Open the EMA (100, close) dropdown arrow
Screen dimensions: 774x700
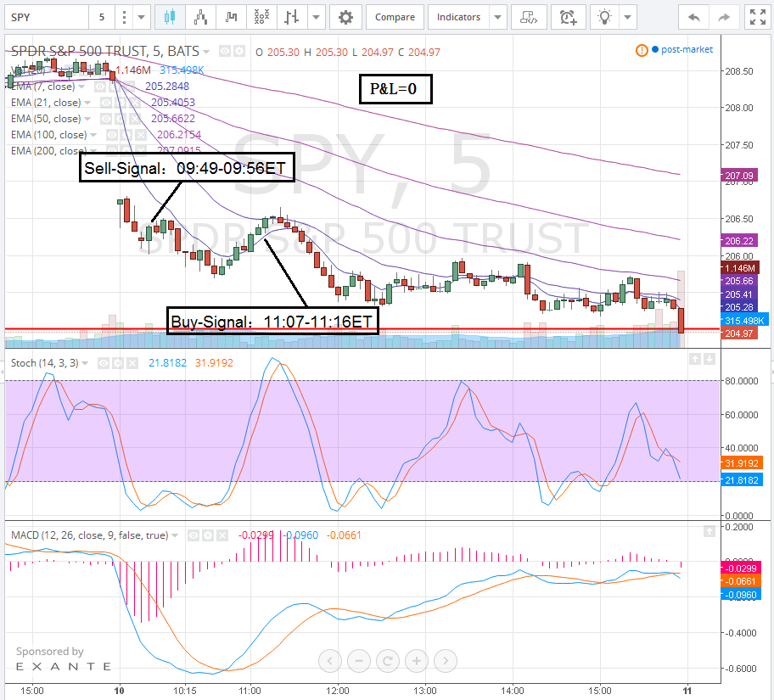93,135
